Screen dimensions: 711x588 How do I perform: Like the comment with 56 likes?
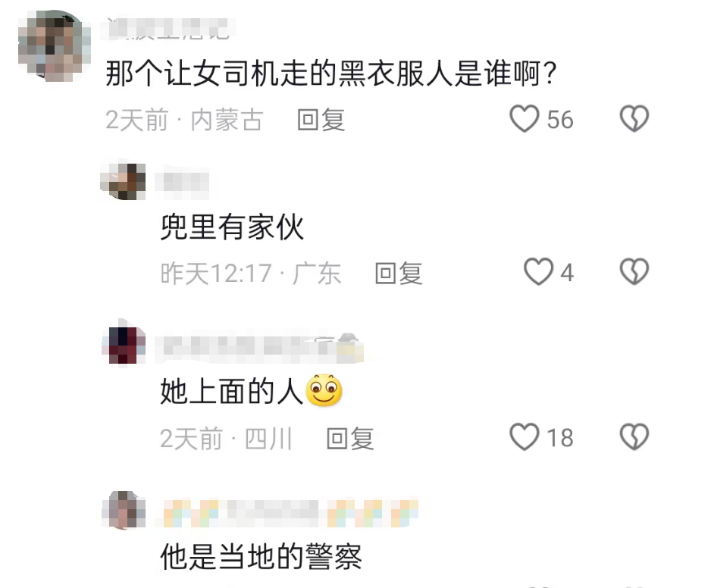pyautogui.click(x=525, y=119)
